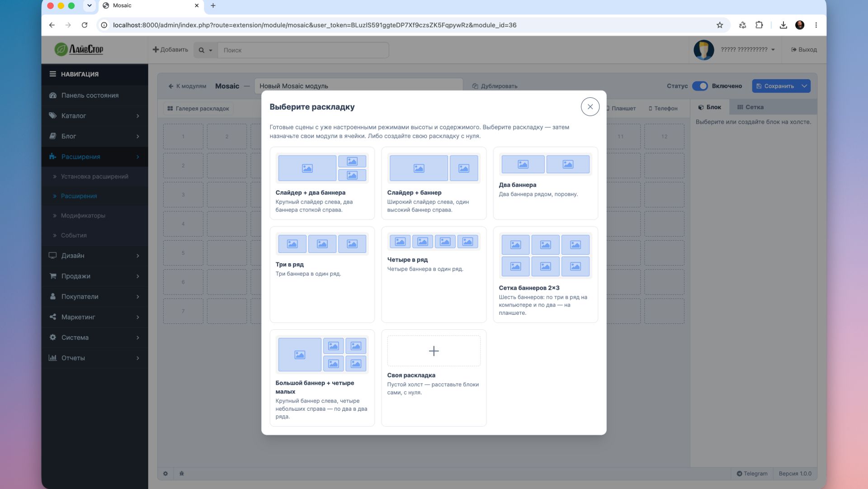
Task: Click the Дублировать button
Action: click(495, 86)
